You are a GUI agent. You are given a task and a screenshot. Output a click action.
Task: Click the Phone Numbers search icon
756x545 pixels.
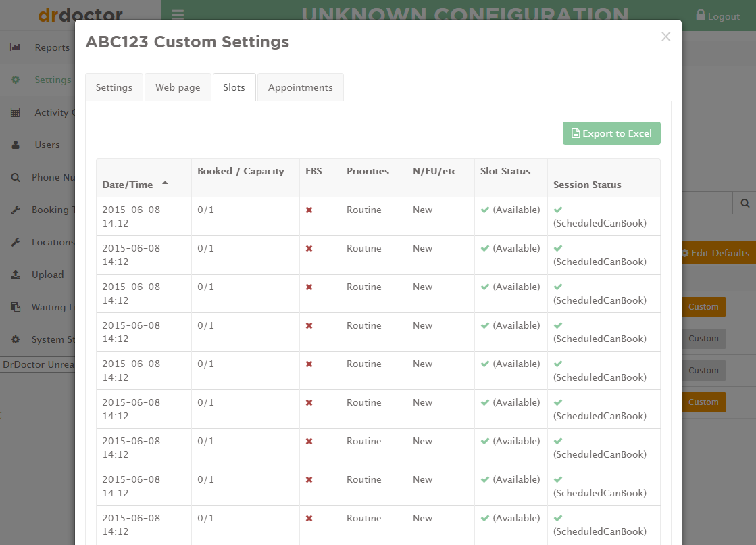(x=16, y=177)
